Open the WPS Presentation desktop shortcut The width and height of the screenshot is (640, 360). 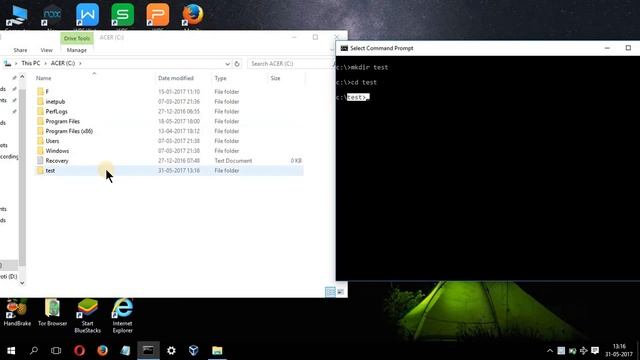pyautogui.click(x=158, y=16)
